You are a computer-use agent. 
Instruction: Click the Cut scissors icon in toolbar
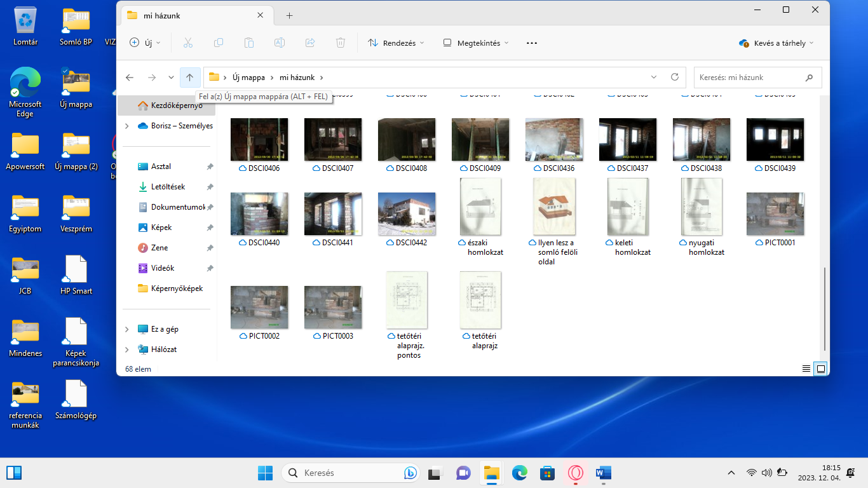click(x=187, y=43)
